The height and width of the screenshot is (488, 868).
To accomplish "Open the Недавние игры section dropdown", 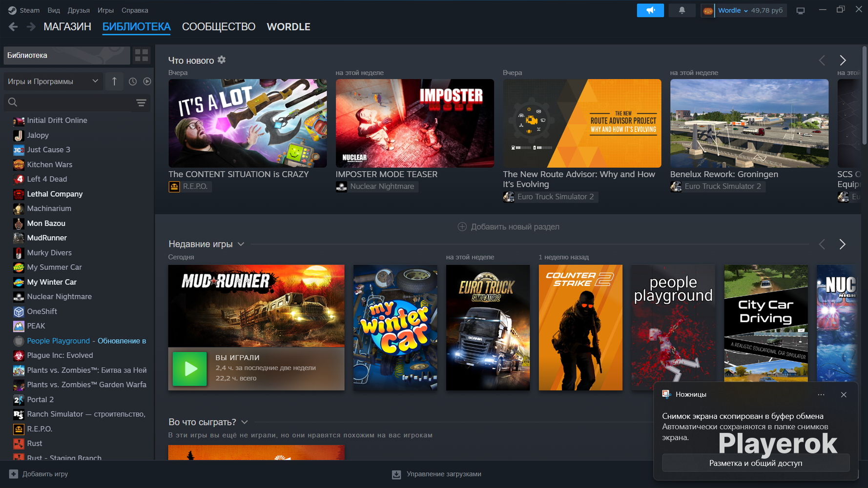I will coord(241,244).
